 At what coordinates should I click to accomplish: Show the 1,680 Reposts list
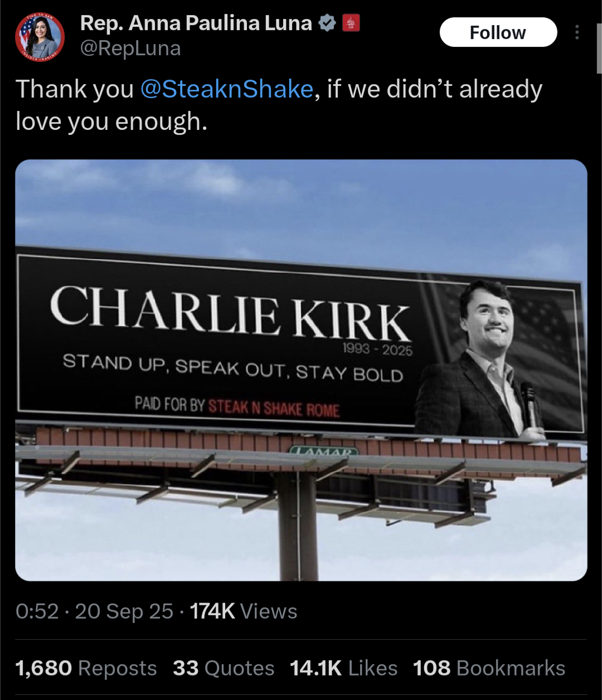point(86,668)
